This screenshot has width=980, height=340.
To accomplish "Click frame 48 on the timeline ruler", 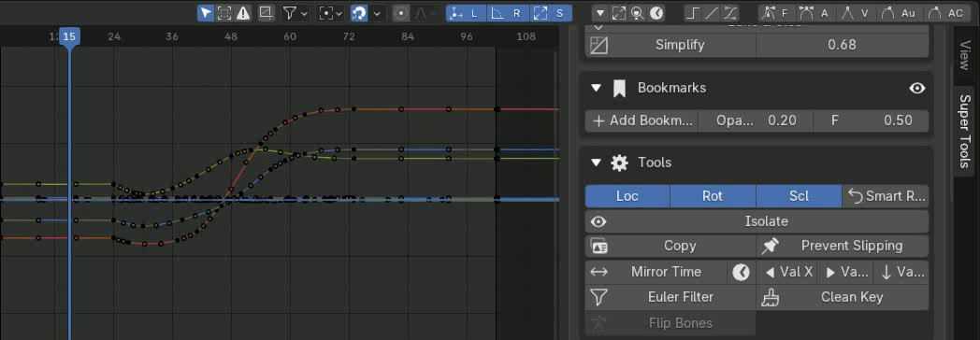I will pyautogui.click(x=231, y=36).
